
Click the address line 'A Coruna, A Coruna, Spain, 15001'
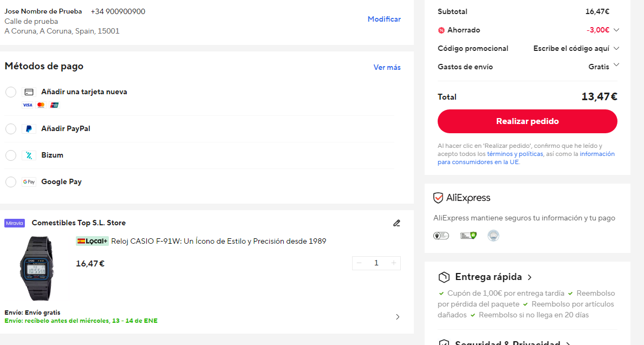pyautogui.click(x=62, y=31)
